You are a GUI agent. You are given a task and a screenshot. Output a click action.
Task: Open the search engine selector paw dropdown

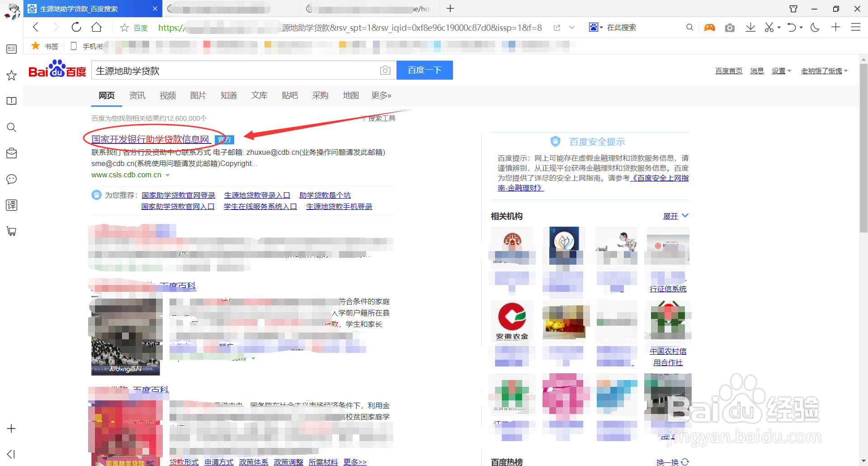click(x=596, y=28)
